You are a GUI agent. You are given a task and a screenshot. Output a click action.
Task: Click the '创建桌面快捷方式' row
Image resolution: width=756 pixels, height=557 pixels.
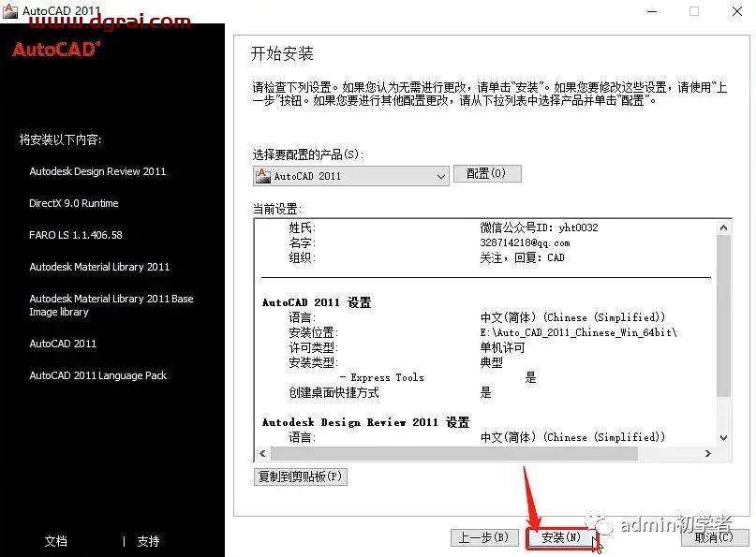click(334, 392)
